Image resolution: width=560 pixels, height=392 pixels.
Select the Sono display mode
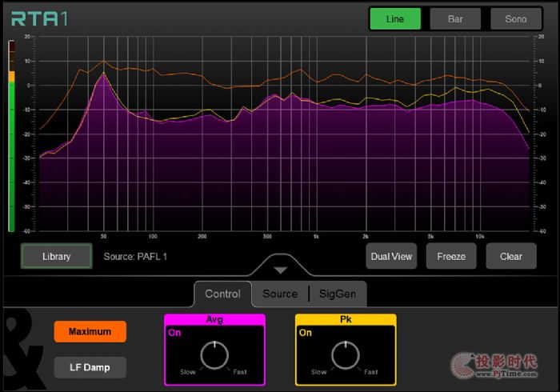[x=516, y=18]
